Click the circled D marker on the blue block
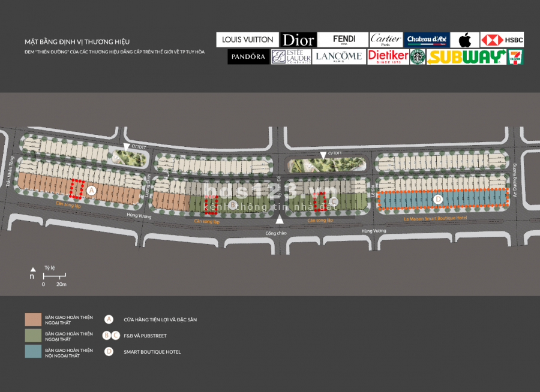The image size is (540, 392). click(438, 199)
